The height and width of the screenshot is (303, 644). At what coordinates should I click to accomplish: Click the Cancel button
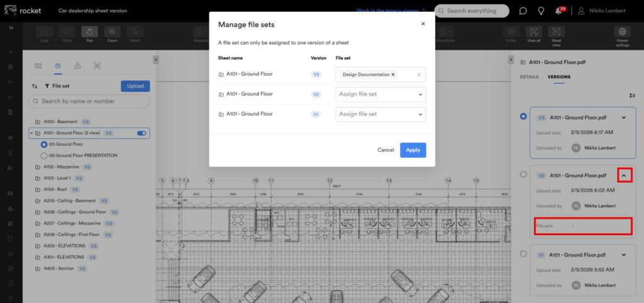point(386,150)
